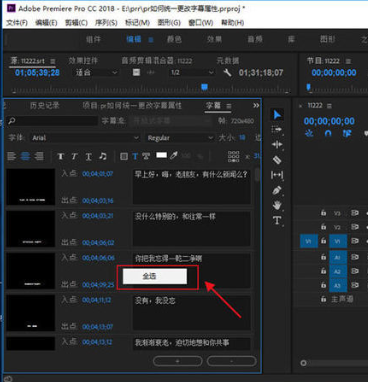Screen dimensions: 368x382
Task: Insert music note symbol in caption
Action: (x=103, y=156)
